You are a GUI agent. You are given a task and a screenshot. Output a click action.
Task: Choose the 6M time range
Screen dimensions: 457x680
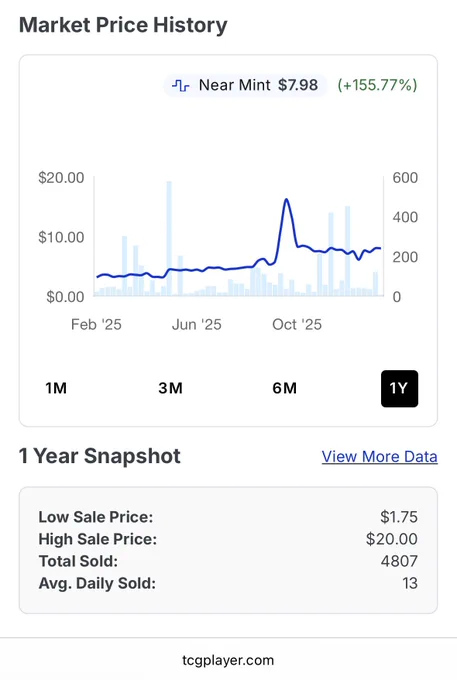point(284,388)
